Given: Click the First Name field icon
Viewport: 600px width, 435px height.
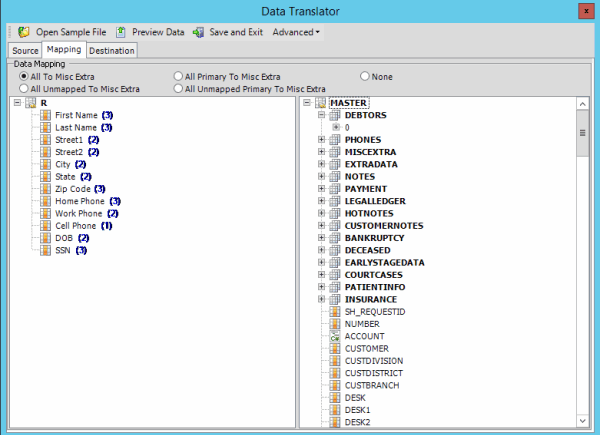Looking at the screenshot, I should click(46, 115).
